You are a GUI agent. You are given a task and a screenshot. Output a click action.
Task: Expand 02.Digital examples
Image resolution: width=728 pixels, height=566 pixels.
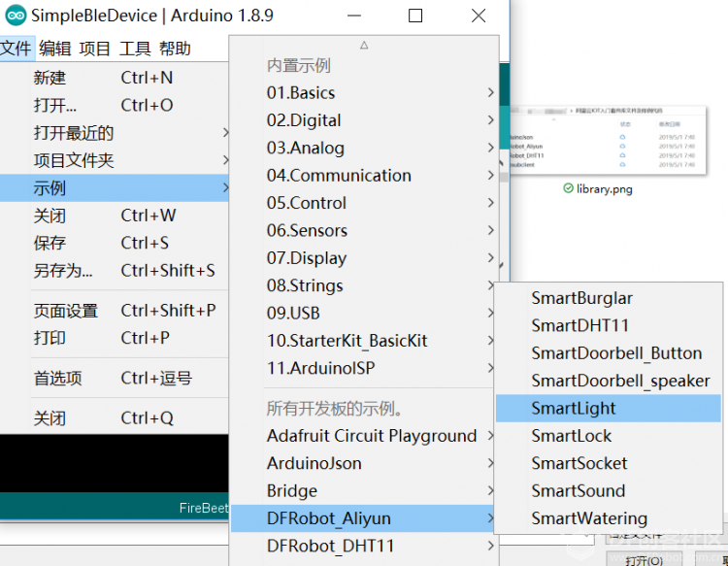coord(364,120)
